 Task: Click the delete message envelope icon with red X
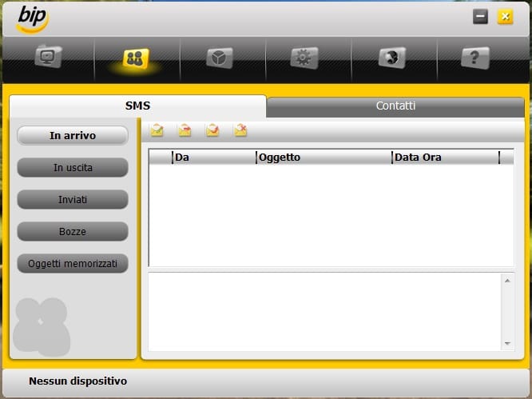pos(240,130)
